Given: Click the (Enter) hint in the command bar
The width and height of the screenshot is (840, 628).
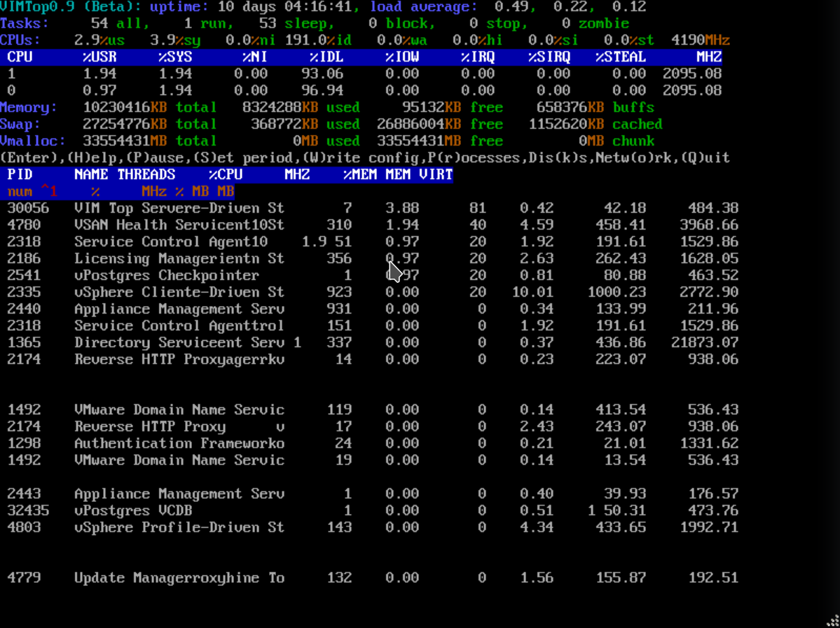Looking at the screenshot, I should [x=31, y=158].
